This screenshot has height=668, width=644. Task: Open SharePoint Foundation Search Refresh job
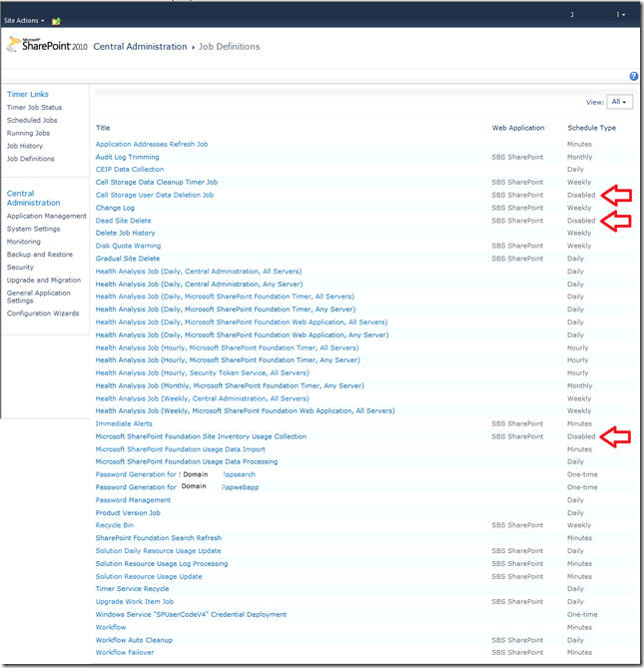pyautogui.click(x=159, y=538)
